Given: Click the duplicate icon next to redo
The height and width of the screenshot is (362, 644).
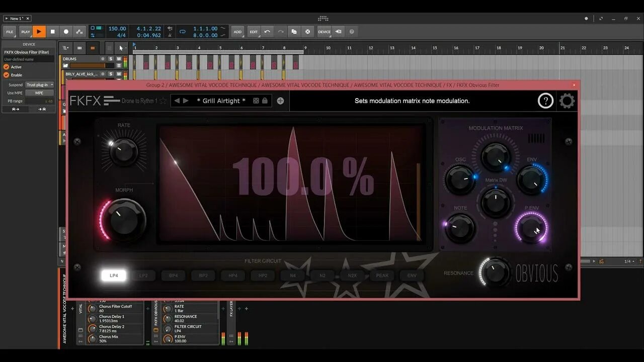Looking at the screenshot, I should (x=294, y=32).
